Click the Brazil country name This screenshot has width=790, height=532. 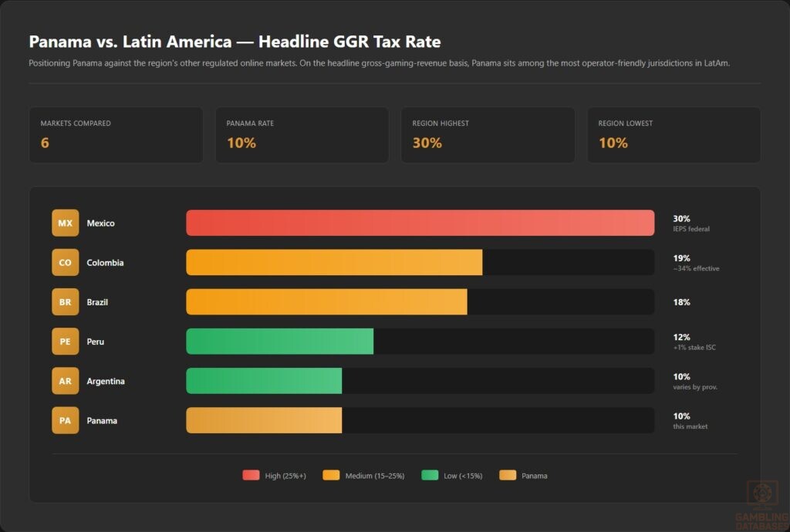[97, 302]
